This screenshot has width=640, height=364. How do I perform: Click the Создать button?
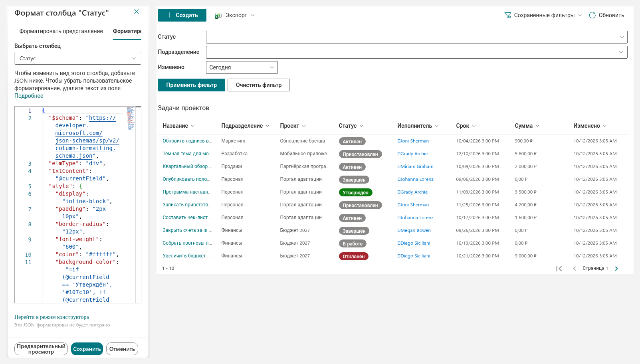tap(182, 15)
